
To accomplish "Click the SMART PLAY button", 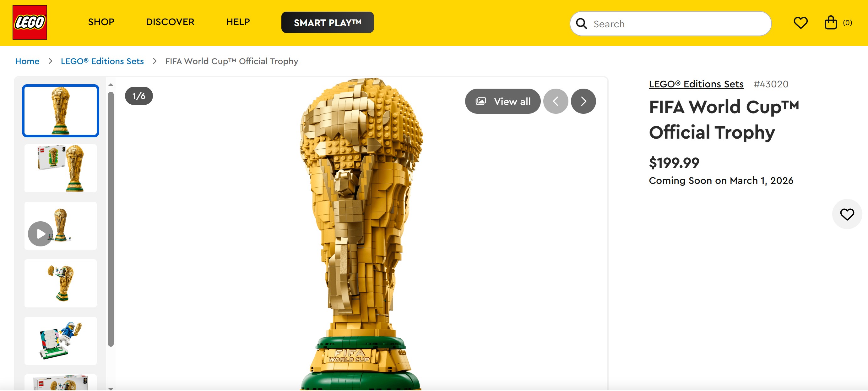I will click(328, 22).
